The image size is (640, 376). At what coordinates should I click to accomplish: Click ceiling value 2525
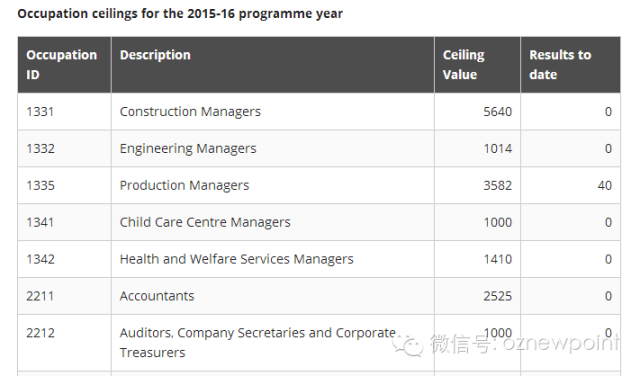coord(498,296)
